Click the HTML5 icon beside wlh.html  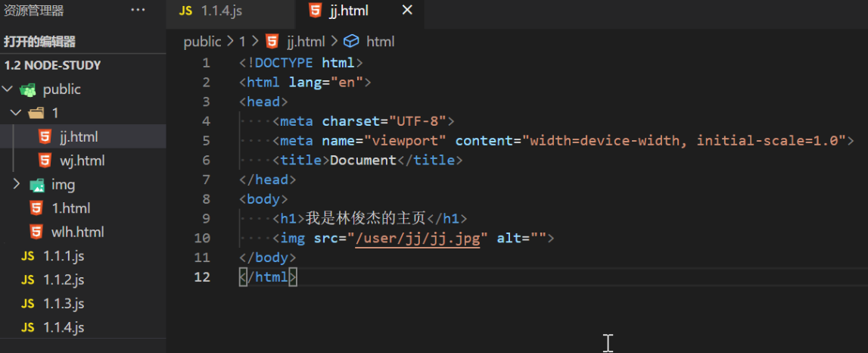click(x=36, y=232)
